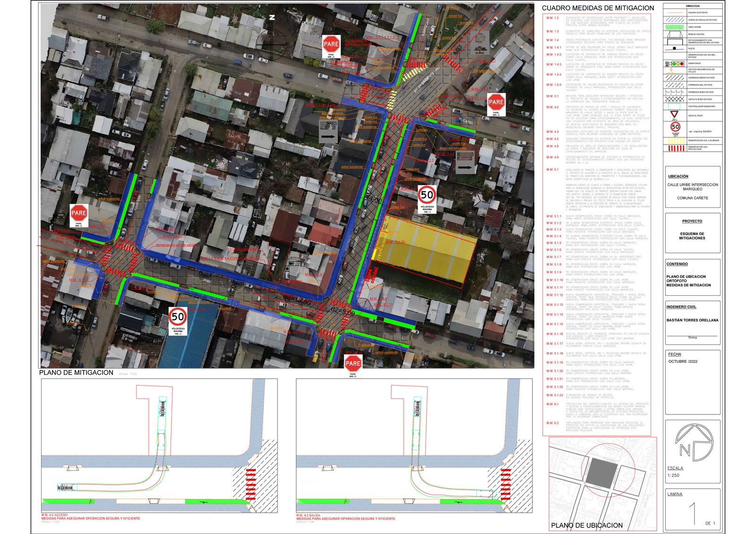Click the Contenido heading
The image size is (756, 534).
click(677, 264)
